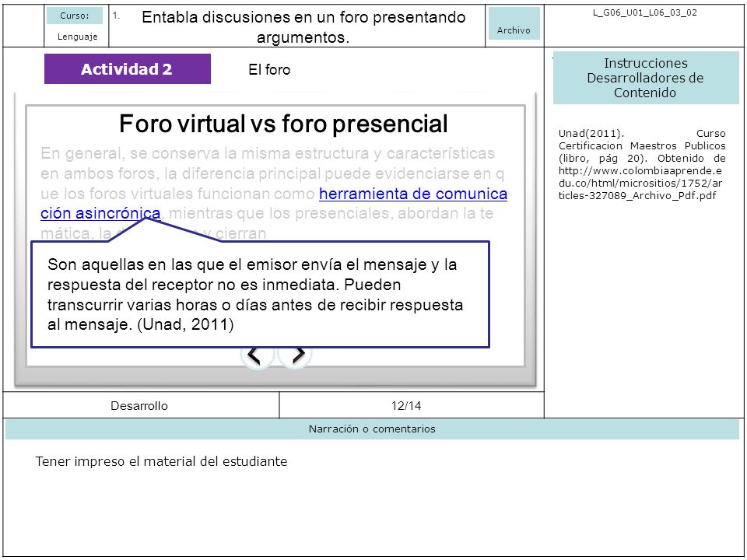The height and width of the screenshot is (560, 747).
Task: Click the 'Narración o comentarios' header bar
Action: pyautogui.click(x=372, y=429)
